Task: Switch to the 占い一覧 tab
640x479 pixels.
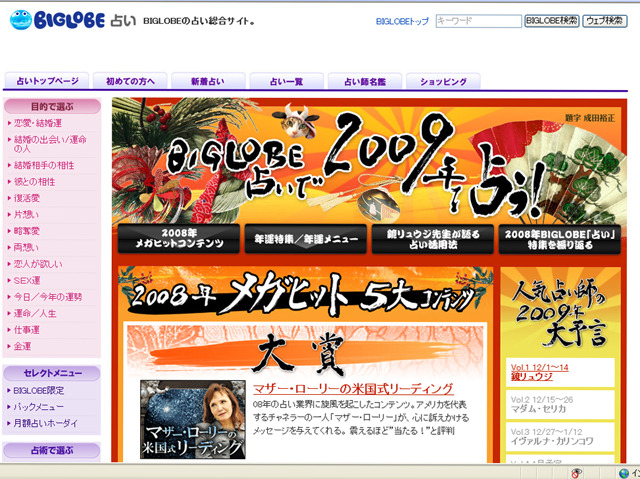Action: (287, 81)
